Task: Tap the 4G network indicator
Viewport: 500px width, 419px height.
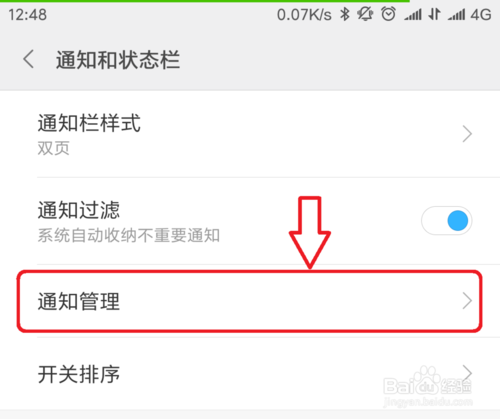Action: point(481,15)
